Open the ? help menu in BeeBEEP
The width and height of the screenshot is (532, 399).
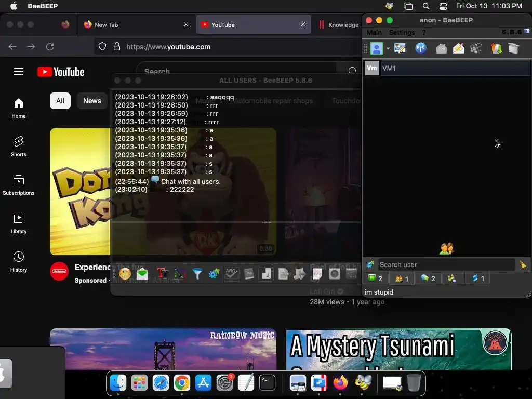[424, 33]
